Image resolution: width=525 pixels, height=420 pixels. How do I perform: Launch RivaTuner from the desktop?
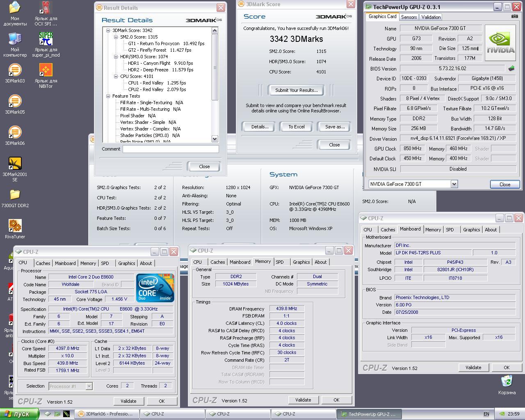point(15,226)
